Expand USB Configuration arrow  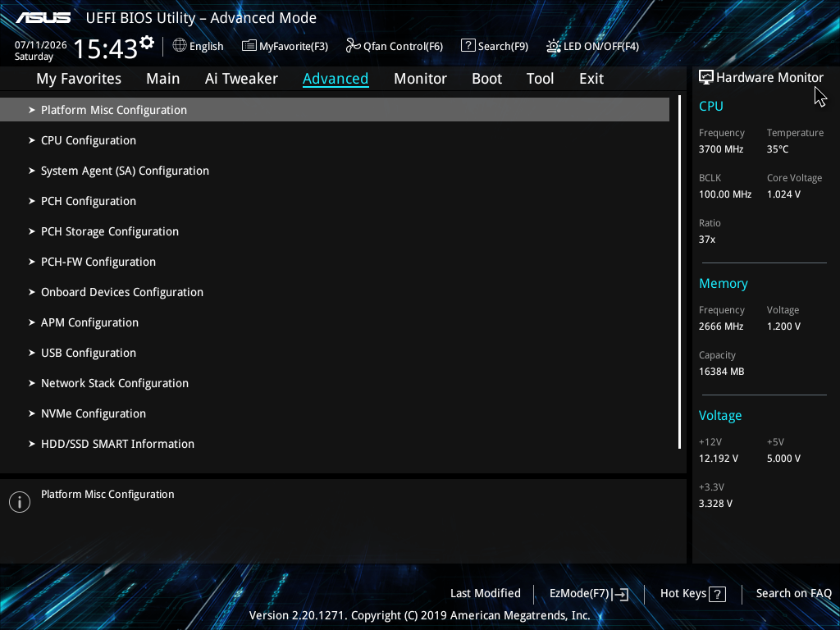point(32,353)
